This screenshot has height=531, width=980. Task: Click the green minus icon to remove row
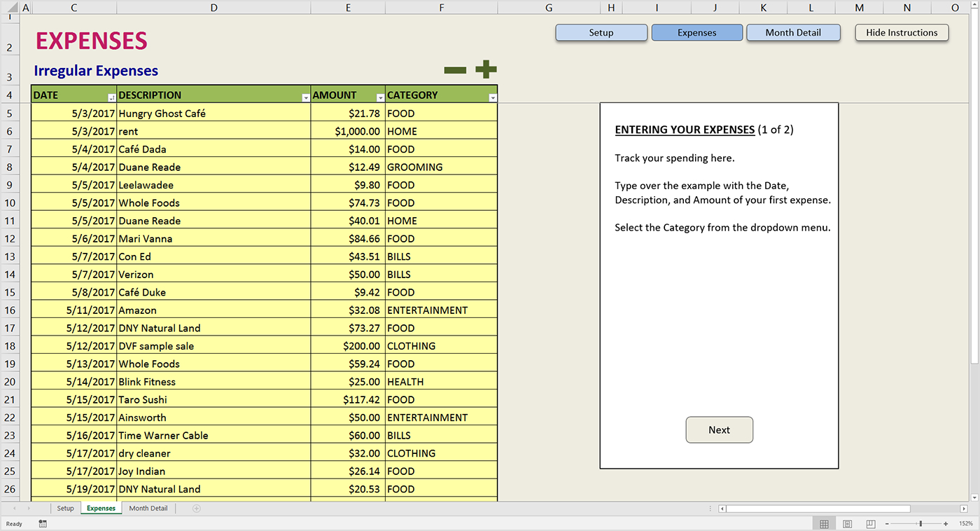[455, 70]
